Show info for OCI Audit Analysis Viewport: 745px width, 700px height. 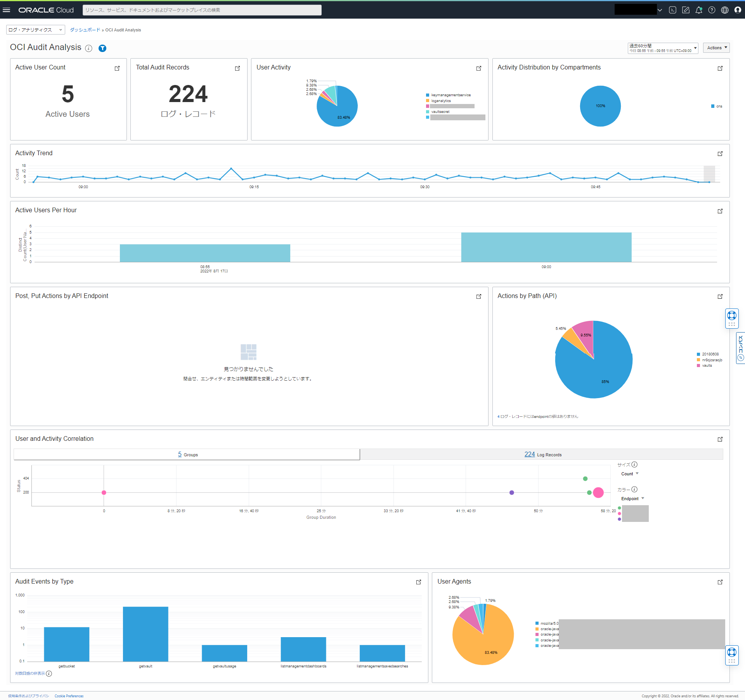click(x=89, y=48)
